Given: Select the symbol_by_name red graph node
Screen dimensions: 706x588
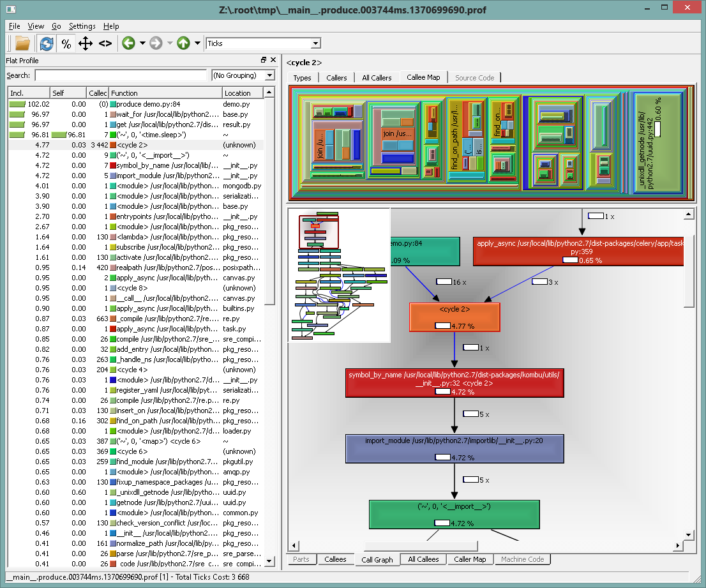Looking at the screenshot, I should (454, 383).
